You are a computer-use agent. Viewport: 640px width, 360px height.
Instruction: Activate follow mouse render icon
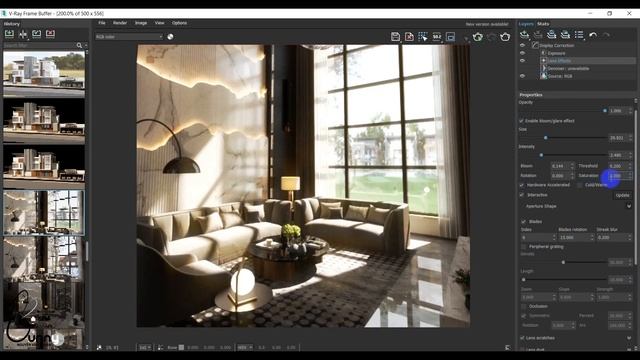click(423, 37)
